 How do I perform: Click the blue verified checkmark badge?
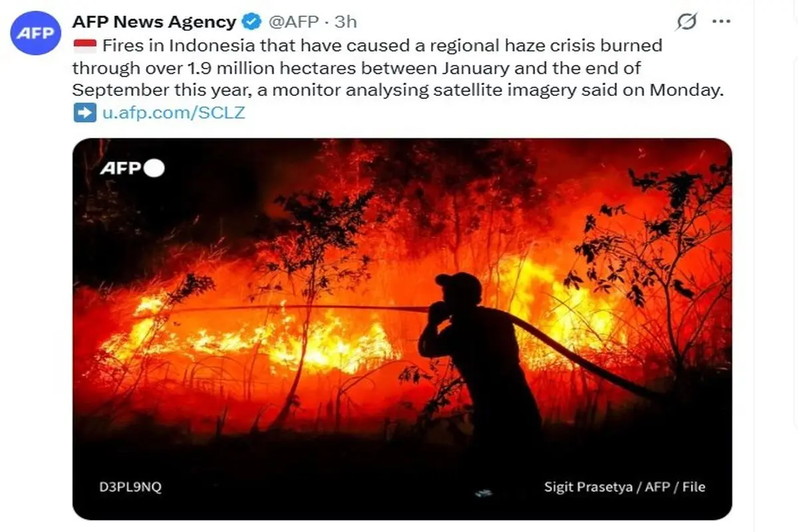pos(251,22)
